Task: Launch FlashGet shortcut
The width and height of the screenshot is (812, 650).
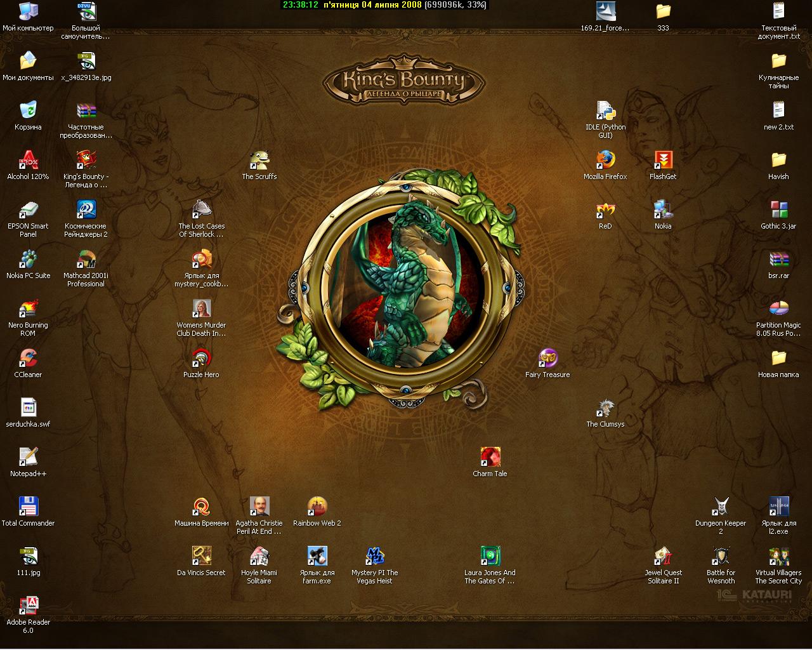Action: [663, 159]
